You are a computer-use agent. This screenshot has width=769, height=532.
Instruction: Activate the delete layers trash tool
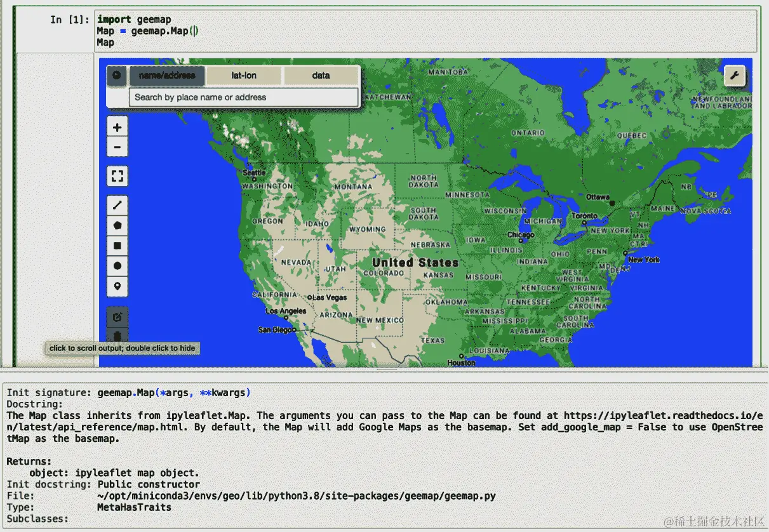click(x=117, y=336)
